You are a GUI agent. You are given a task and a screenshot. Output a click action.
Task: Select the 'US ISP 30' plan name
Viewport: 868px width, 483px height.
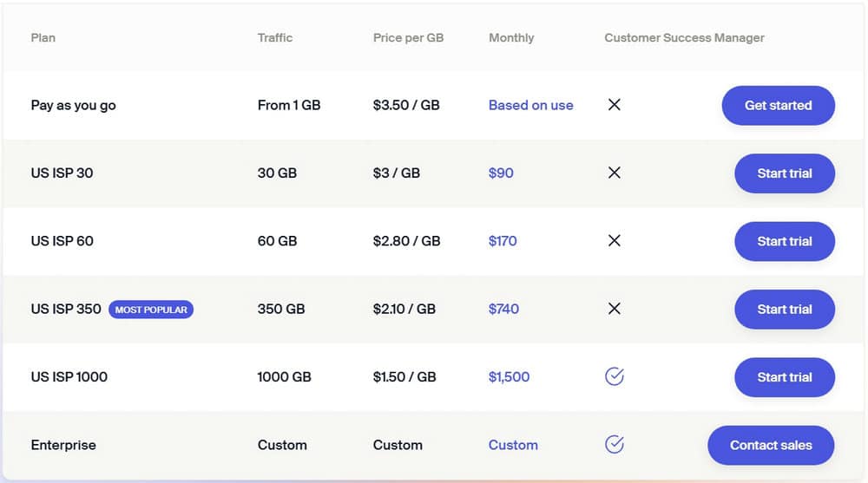pyautogui.click(x=62, y=173)
